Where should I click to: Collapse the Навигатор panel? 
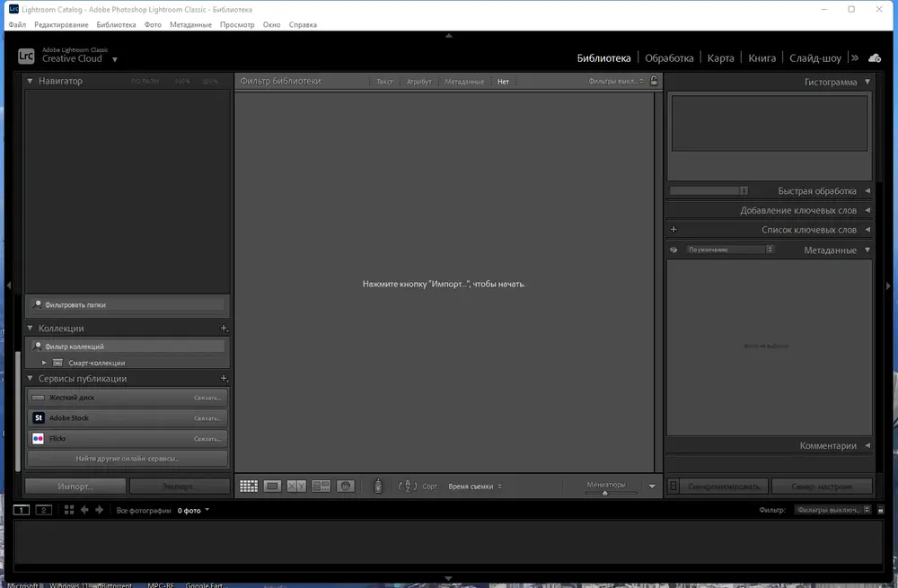click(30, 82)
